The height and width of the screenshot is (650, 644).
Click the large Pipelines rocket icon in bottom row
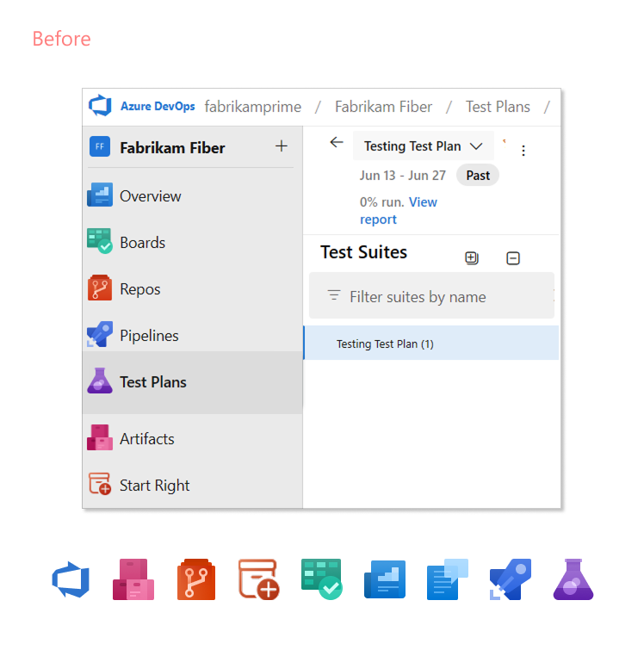[x=511, y=579]
